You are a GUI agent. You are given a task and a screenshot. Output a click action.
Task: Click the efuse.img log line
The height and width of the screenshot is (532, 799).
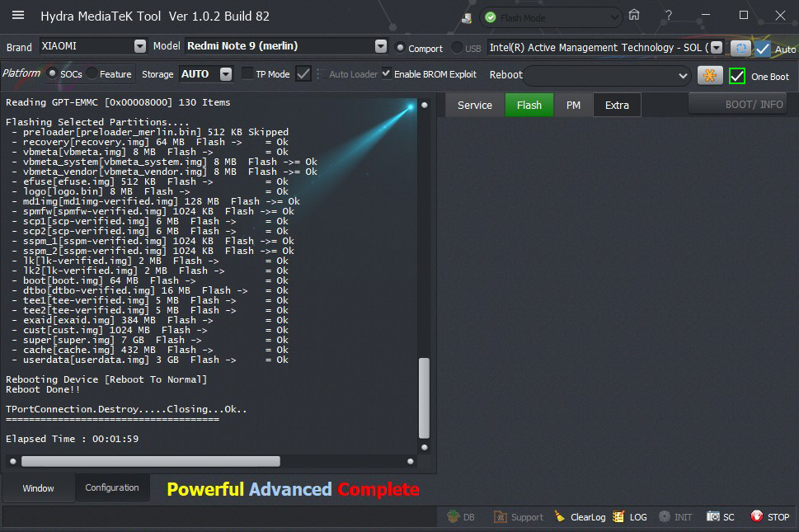coord(150,182)
